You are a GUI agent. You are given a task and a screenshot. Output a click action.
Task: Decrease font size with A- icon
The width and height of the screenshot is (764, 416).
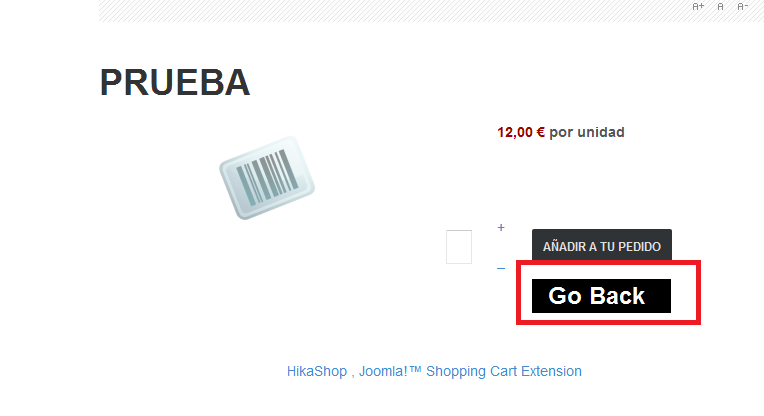pyautogui.click(x=742, y=6)
